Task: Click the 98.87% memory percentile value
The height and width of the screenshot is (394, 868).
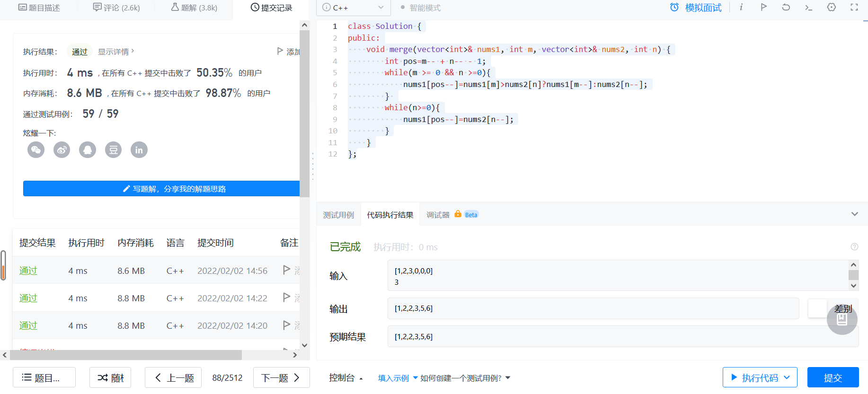Action: pos(223,93)
